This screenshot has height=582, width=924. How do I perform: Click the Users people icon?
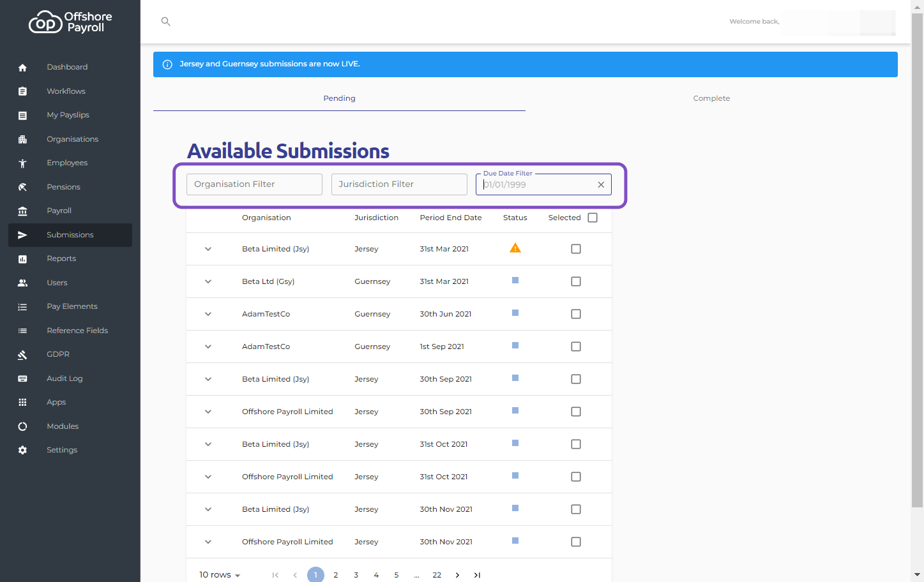pyautogui.click(x=22, y=283)
